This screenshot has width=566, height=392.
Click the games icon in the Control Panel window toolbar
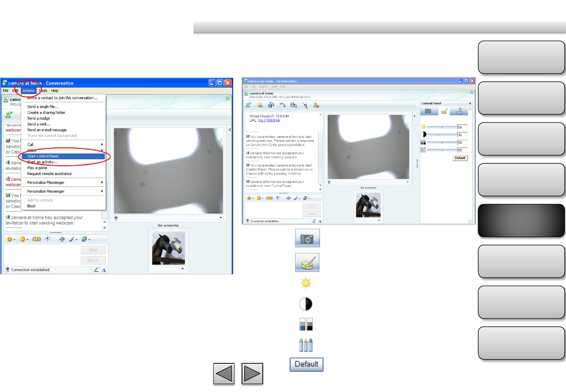click(305, 105)
